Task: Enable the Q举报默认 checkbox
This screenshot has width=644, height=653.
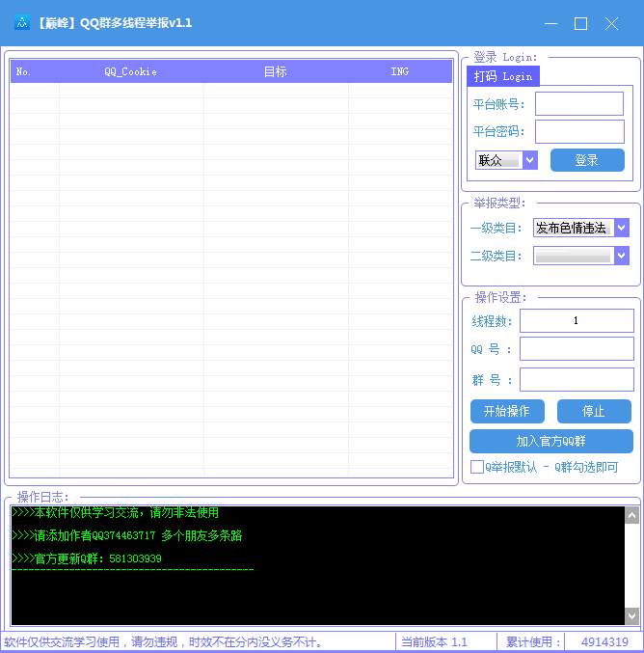Action: pos(477,467)
